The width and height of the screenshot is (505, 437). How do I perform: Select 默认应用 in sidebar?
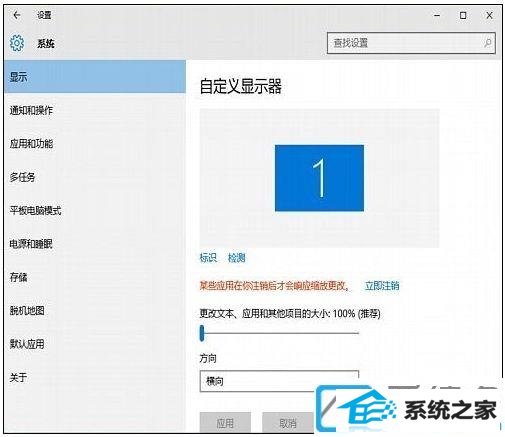tap(95, 344)
